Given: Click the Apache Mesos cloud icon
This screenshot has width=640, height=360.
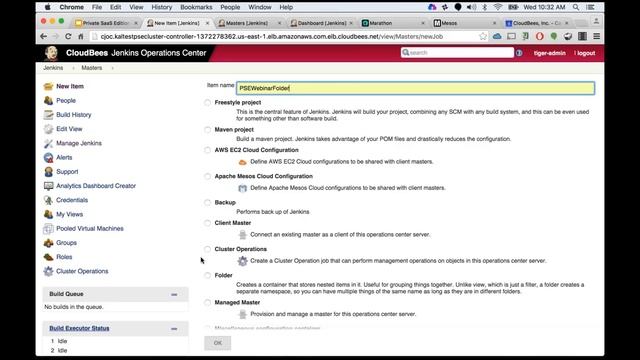Looking at the screenshot, I should click(242, 188).
